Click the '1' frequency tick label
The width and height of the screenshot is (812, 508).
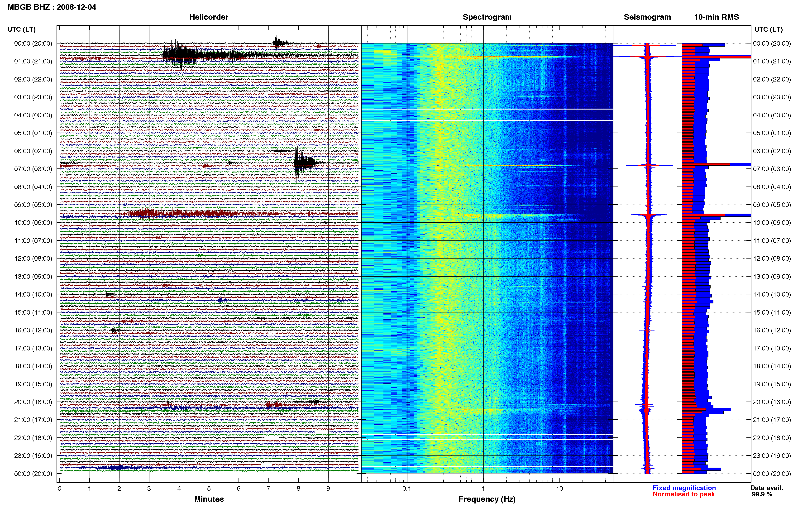pyautogui.click(x=483, y=489)
